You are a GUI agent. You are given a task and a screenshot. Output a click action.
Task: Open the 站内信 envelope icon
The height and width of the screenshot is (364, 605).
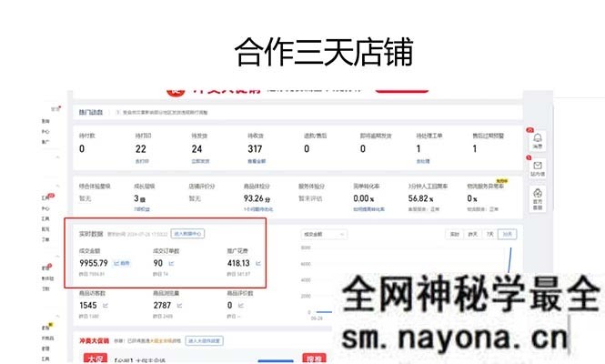tap(538, 168)
